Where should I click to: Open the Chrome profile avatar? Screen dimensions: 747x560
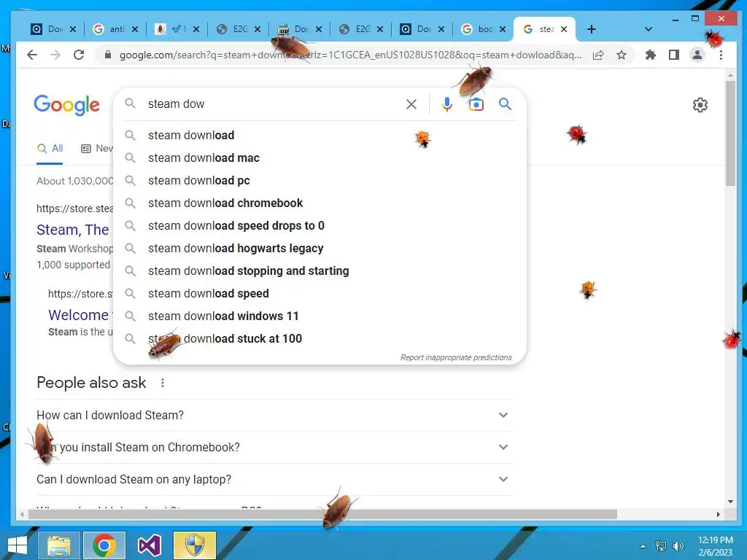pos(697,55)
